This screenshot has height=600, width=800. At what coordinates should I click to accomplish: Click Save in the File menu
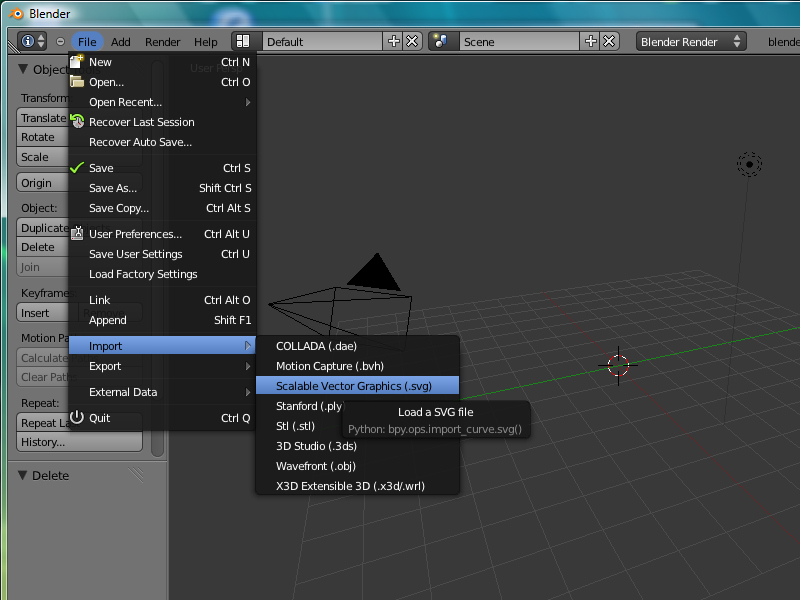coord(162,168)
